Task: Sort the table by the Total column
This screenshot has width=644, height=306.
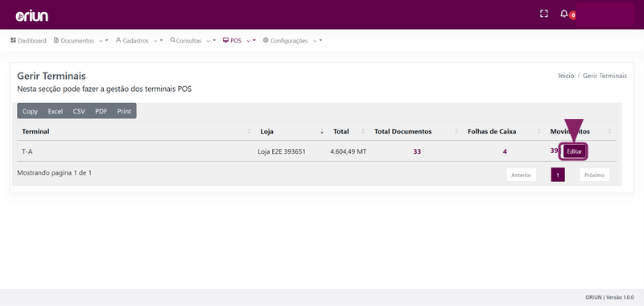Action: pyautogui.click(x=349, y=131)
